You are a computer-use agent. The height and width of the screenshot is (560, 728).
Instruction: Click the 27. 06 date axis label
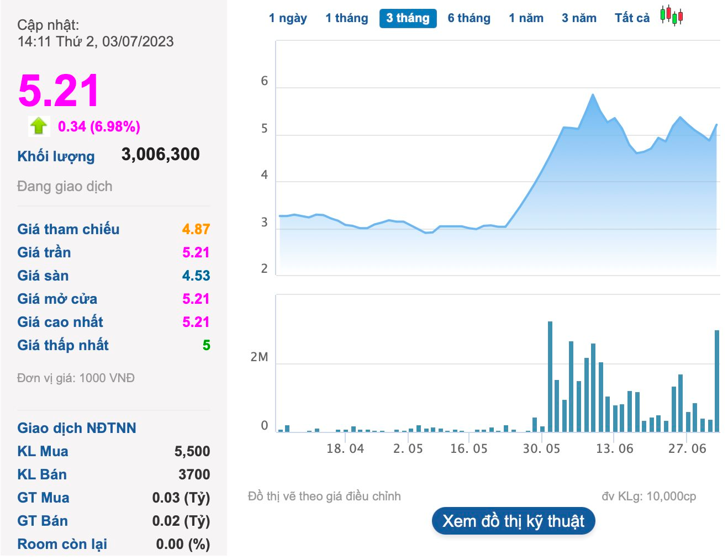point(688,448)
